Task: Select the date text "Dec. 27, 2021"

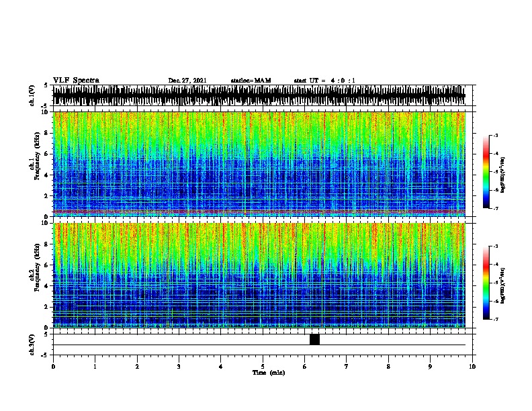Action: coord(187,81)
